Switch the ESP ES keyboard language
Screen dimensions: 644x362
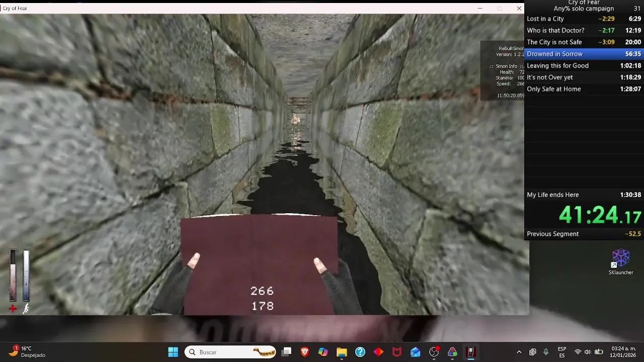(x=562, y=352)
